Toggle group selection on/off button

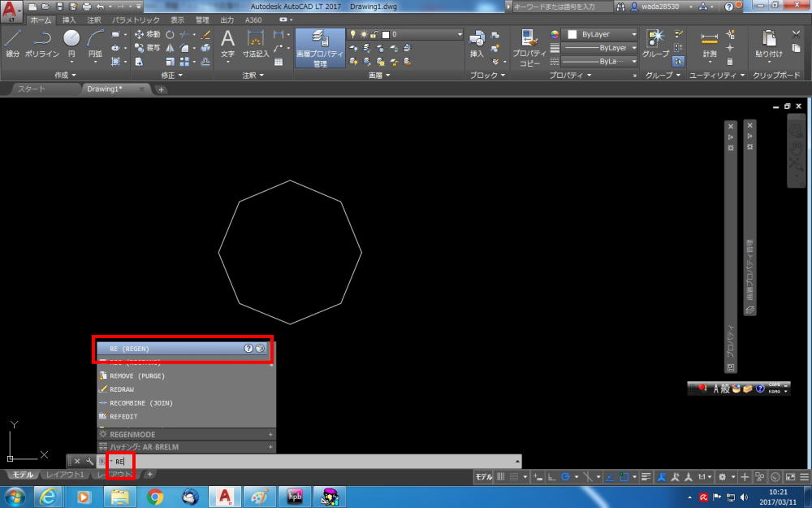pos(678,61)
